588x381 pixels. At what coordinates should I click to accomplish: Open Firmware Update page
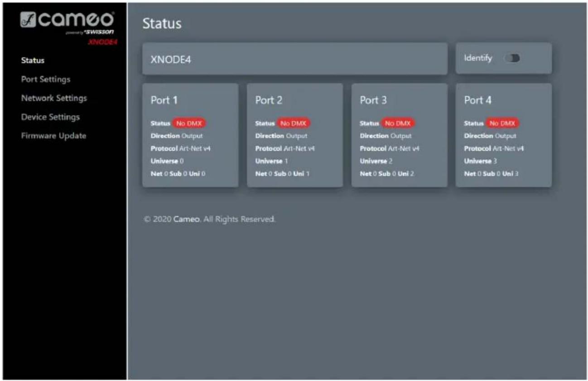pos(53,136)
